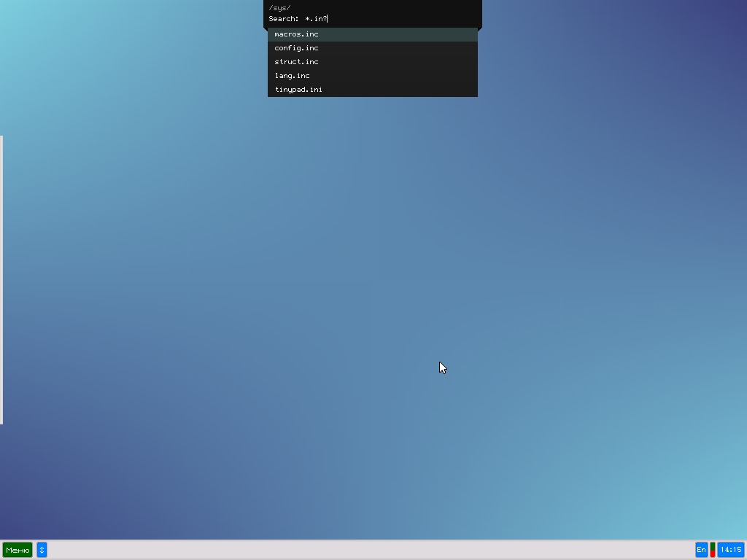The image size is (747, 560).
Task: Pick lang.inc in the results dropdown
Action: pyautogui.click(x=292, y=76)
